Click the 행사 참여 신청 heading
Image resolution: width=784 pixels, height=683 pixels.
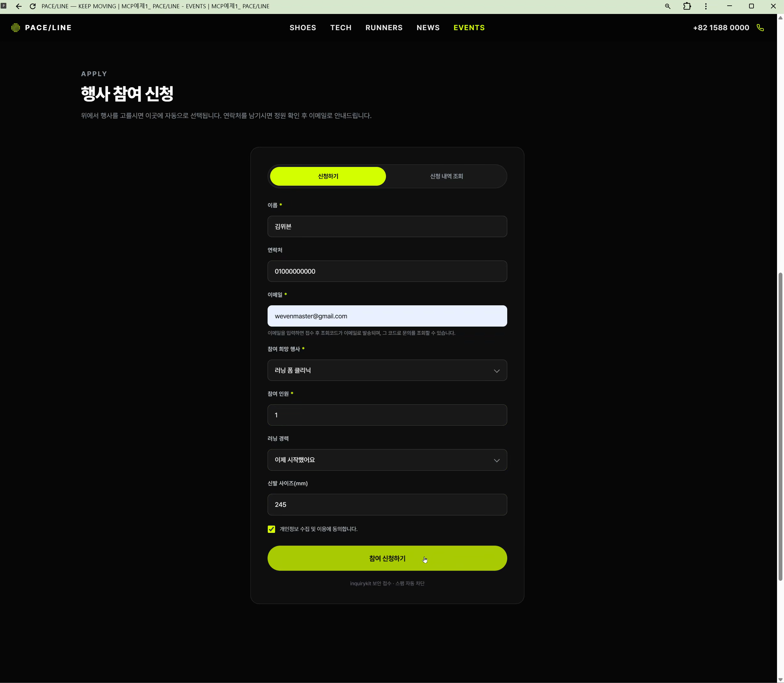point(127,94)
